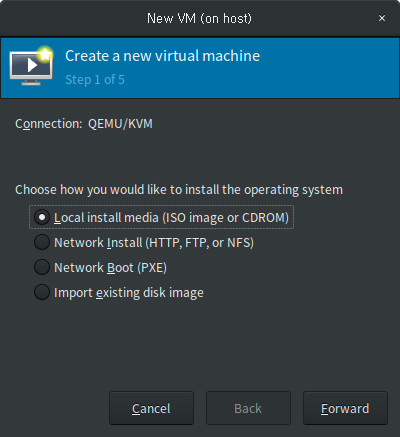
Task: Click the 'Connection: QEMU/KVM' text
Action: (84, 124)
